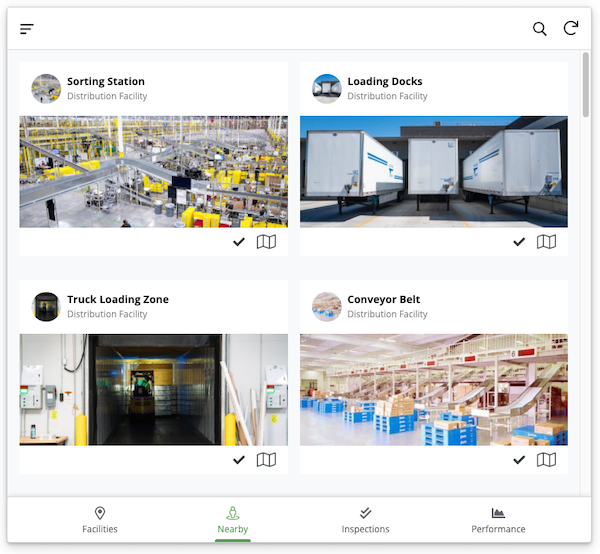Click the vertical scrollbar thumb
The width and height of the screenshot is (600, 554).
[585, 85]
